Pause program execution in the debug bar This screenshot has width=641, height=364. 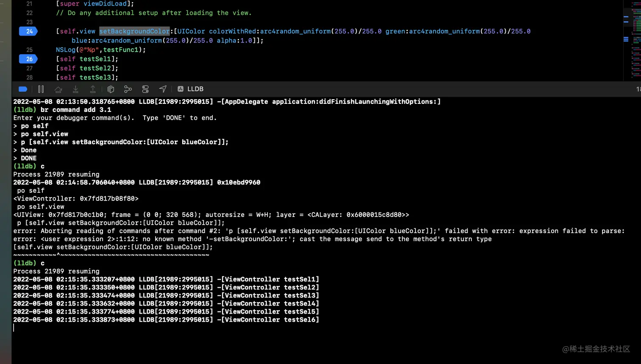click(41, 89)
